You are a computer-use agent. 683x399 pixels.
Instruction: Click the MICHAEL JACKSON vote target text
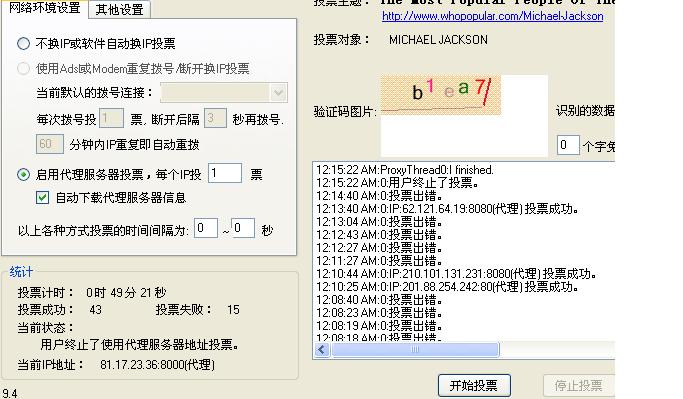click(438, 40)
